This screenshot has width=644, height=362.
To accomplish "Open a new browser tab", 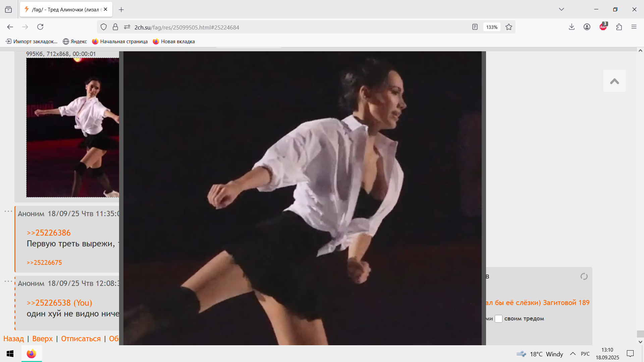I will tap(121, 10).
